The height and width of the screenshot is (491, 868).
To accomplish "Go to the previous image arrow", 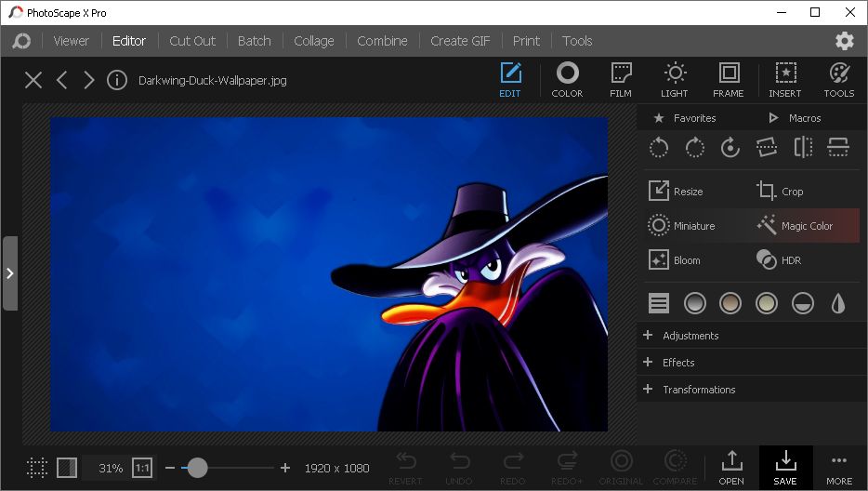I will pyautogui.click(x=62, y=80).
